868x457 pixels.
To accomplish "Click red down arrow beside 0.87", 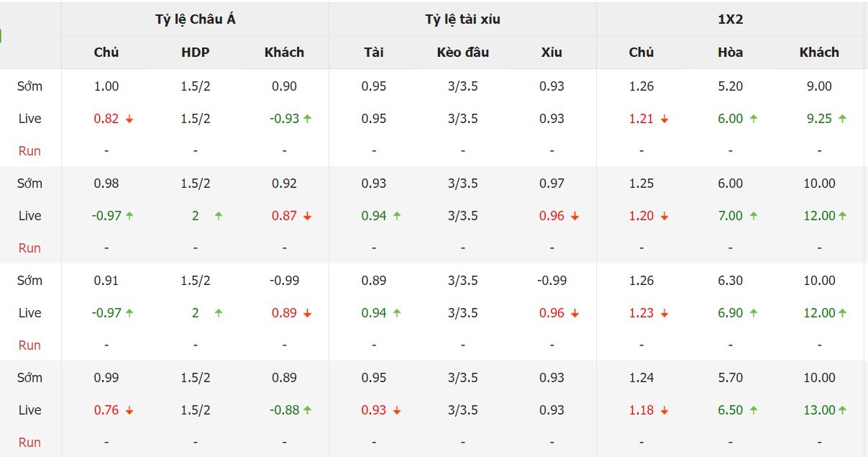I will click(x=308, y=217).
